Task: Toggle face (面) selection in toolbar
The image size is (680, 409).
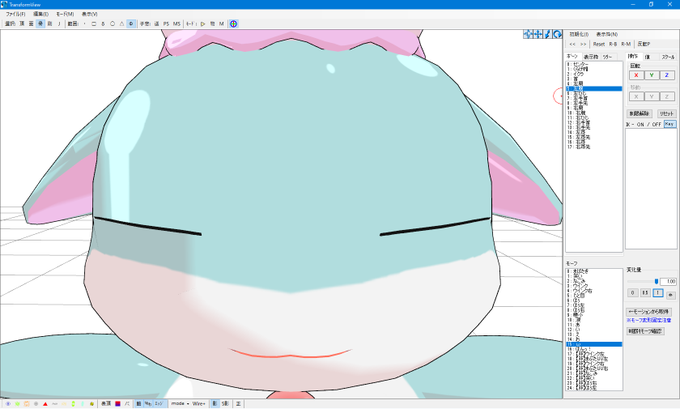Action: tap(31, 24)
